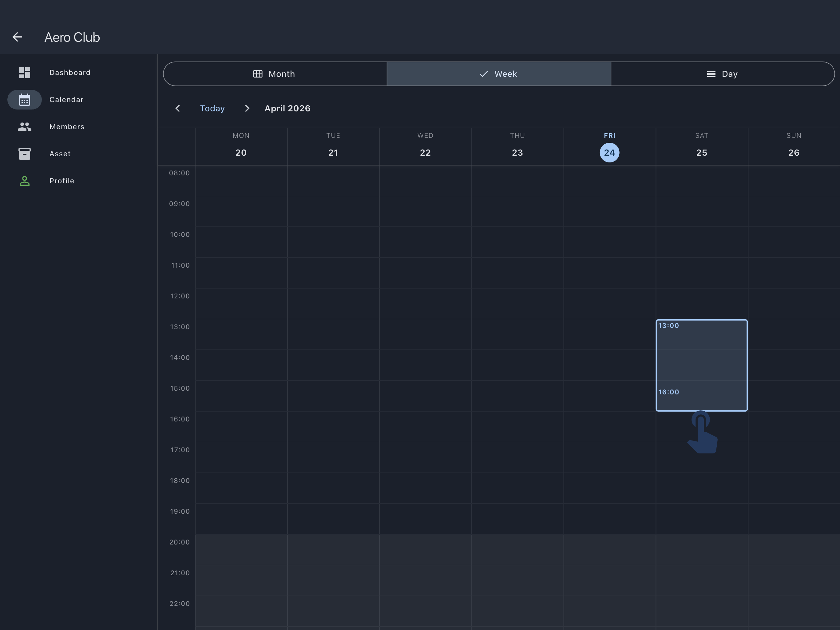Select the Calendar icon in sidebar
This screenshot has width=840, height=630.
tap(25, 100)
